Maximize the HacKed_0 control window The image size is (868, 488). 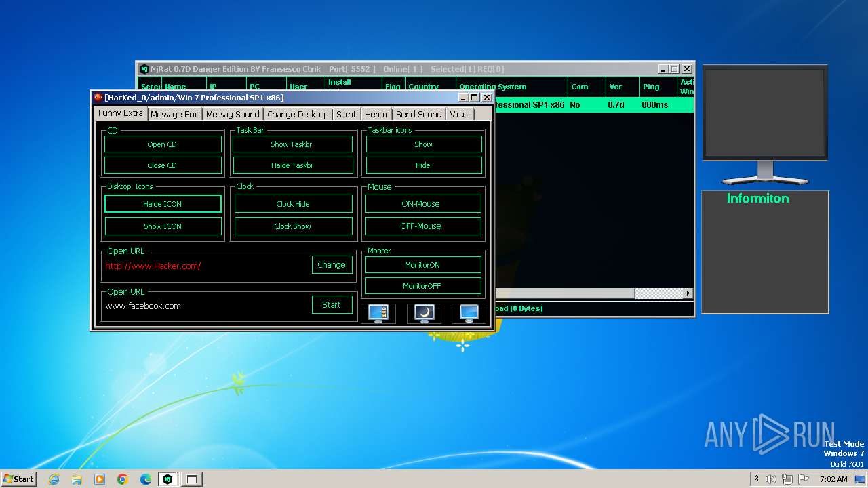[x=474, y=98]
